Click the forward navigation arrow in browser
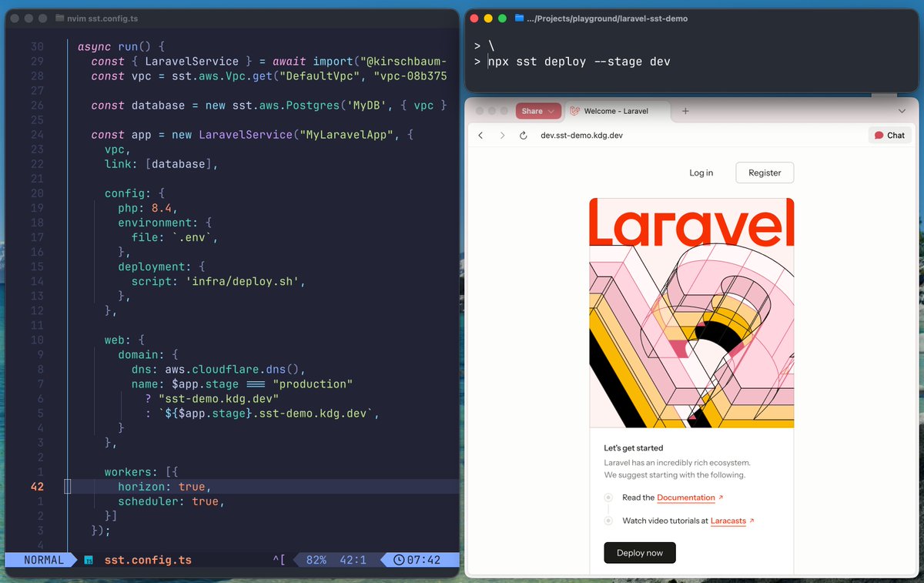Image resolution: width=924 pixels, height=583 pixels. pos(502,136)
